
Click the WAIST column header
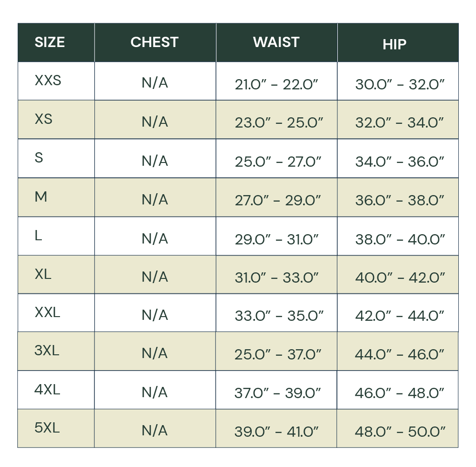[276, 42]
